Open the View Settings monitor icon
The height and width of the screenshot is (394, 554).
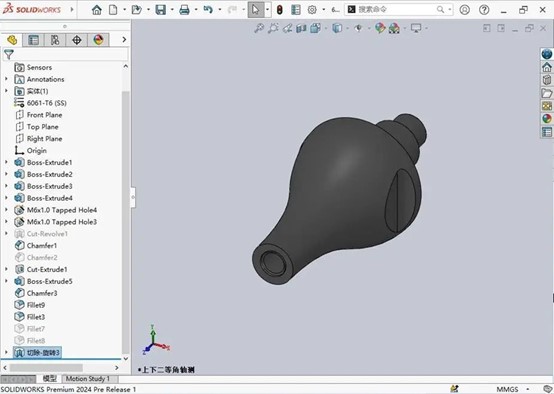(416, 28)
